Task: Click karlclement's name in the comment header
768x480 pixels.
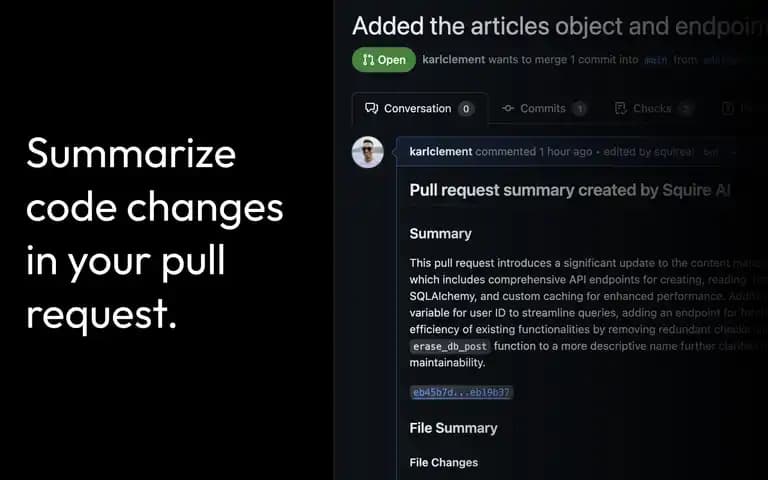Action: (441, 152)
